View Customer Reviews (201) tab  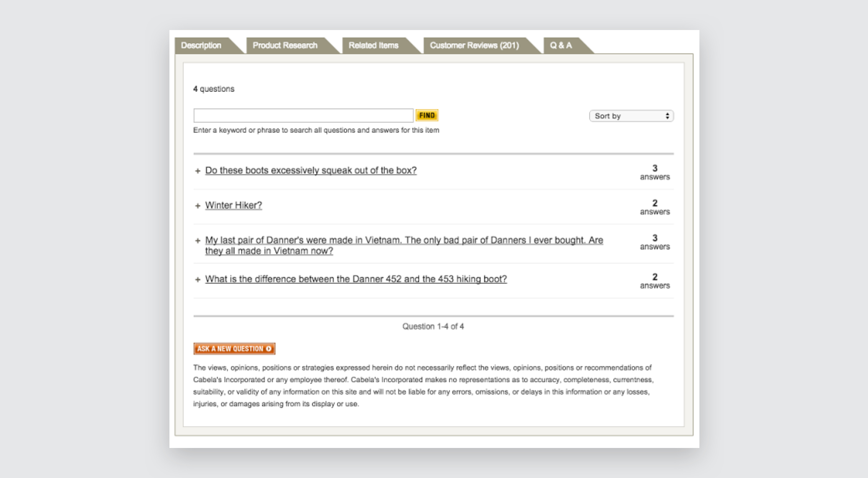click(x=474, y=46)
